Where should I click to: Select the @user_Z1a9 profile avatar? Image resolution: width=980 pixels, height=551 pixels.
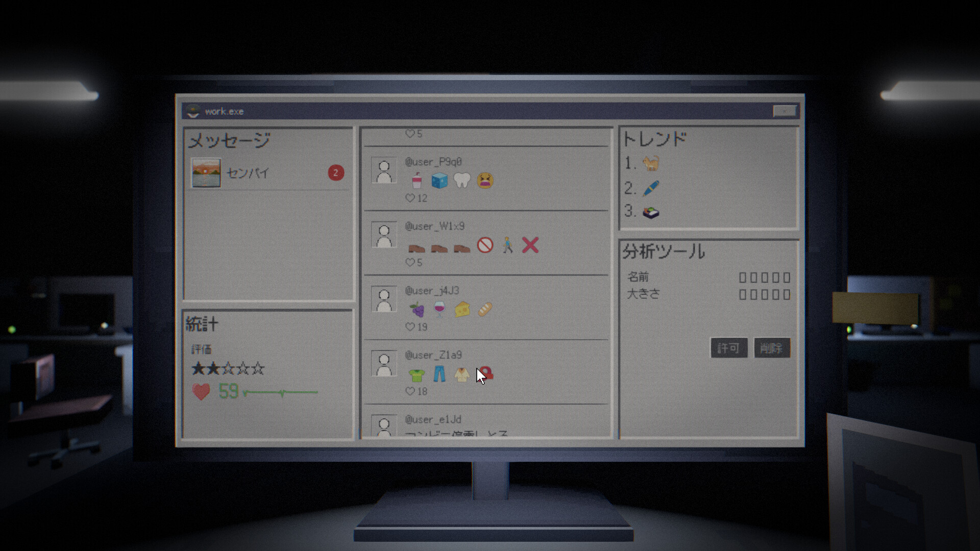(384, 364)
